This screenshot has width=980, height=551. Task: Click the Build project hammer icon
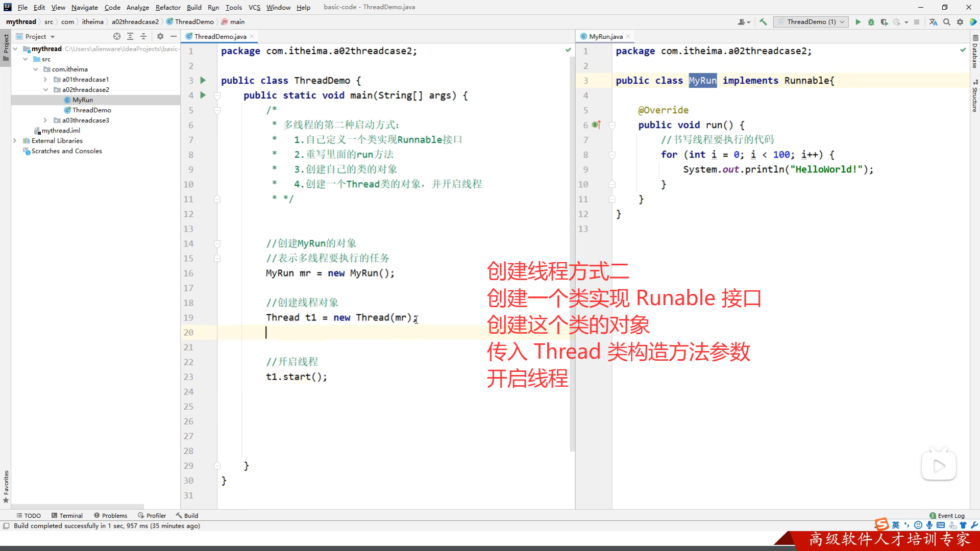click(763, 22)
